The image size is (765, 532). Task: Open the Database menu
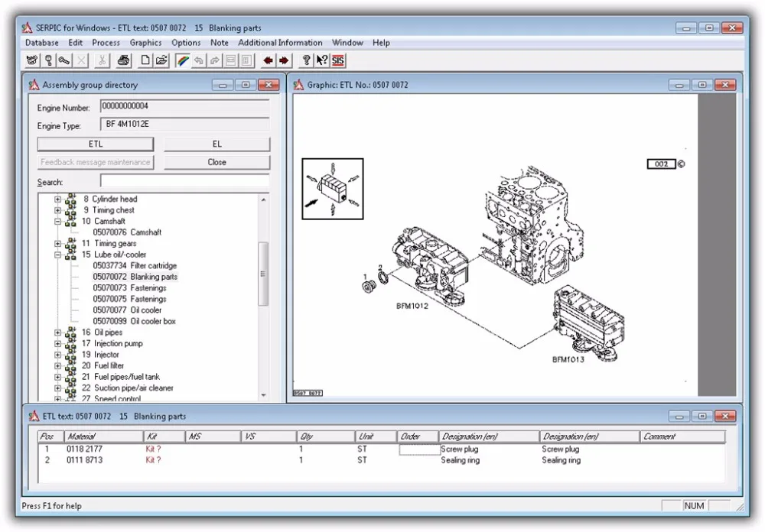click(42, 43)
